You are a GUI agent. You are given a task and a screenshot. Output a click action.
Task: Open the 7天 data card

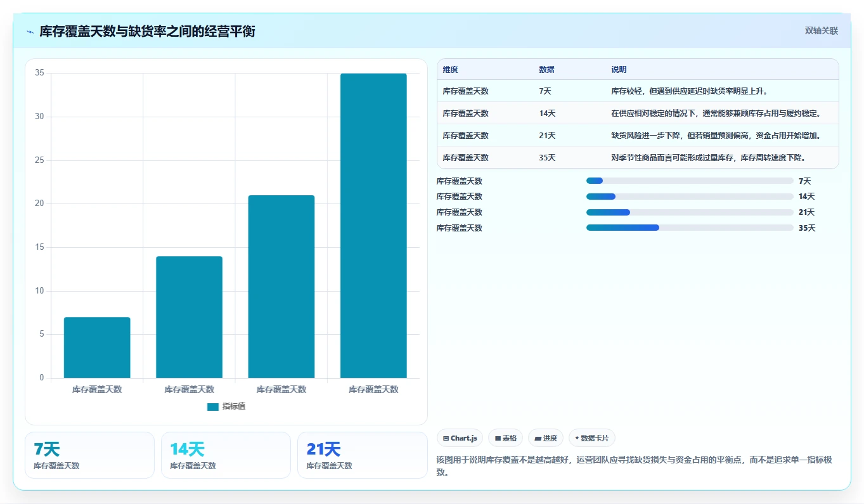(x=89, y=455)
